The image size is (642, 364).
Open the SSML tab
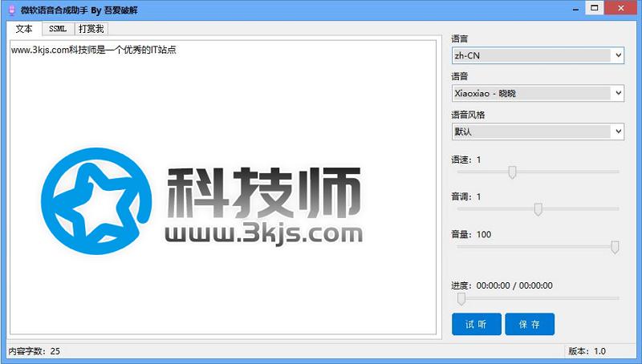[x=58, y=29]
